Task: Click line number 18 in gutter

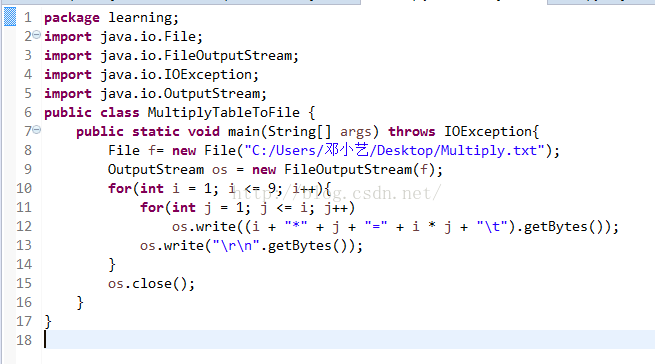Action: (x=24, y=340)
